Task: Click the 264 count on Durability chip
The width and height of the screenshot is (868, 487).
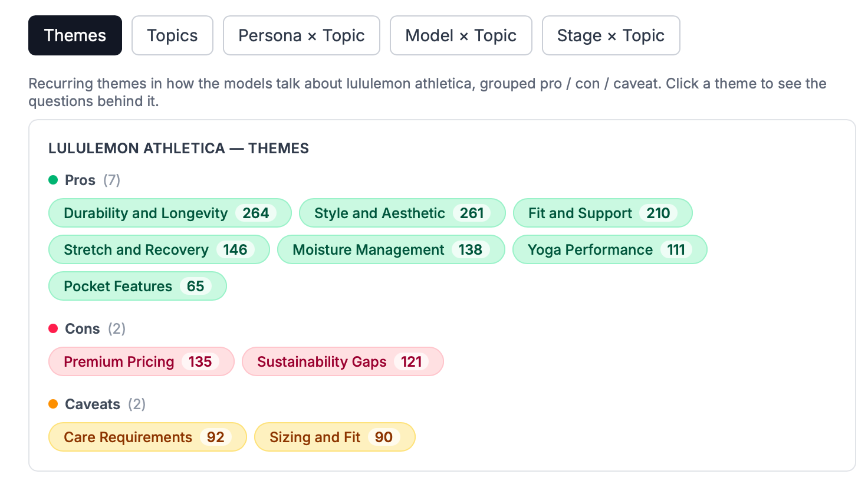Action: pyautogui.click(x=256, y=213)
